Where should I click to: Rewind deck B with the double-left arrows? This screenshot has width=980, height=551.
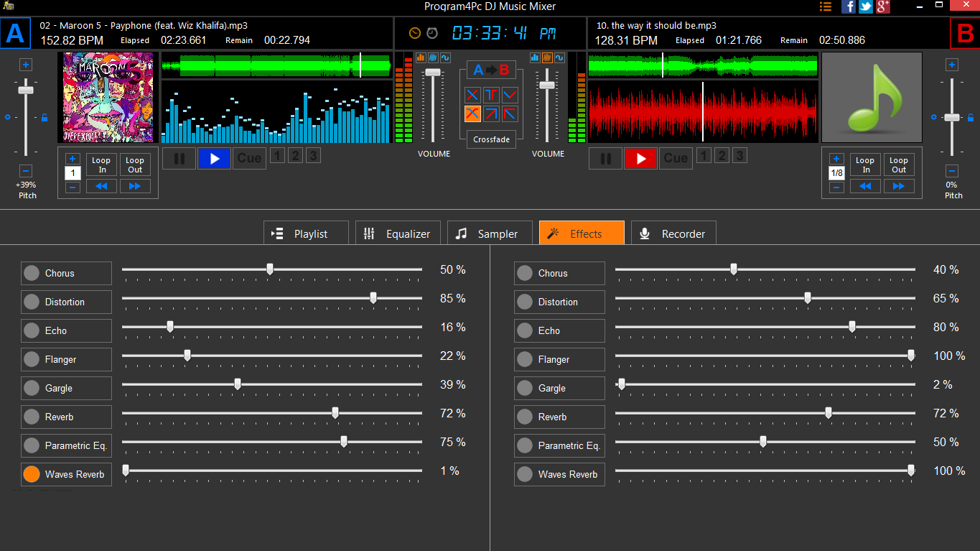pyautogui.click(x=866, y=186)
